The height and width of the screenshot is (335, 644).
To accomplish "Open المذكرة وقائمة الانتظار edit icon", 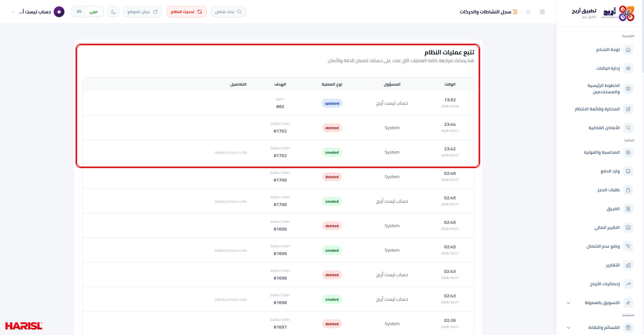I will (x=628, y=109).
